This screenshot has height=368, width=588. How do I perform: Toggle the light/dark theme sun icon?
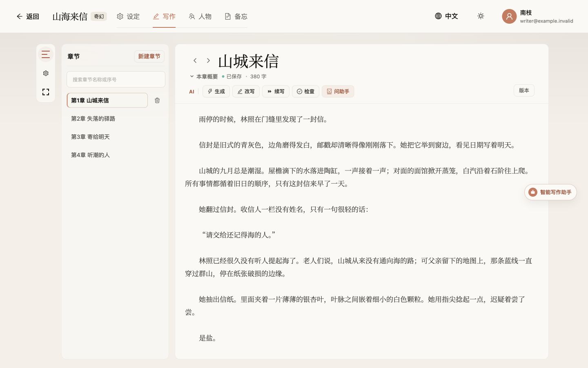(x=481, y=16)
